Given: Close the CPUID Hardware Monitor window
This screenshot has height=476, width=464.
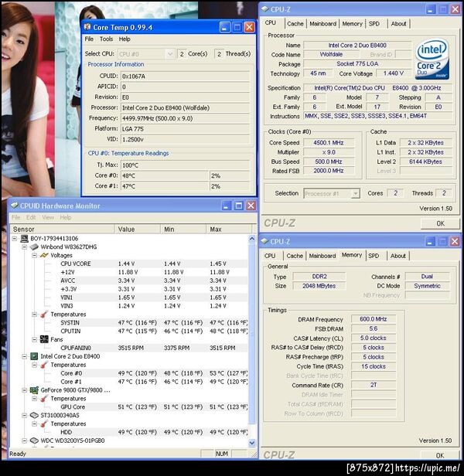Looking at the screenshot, I should tap(251, 206).
